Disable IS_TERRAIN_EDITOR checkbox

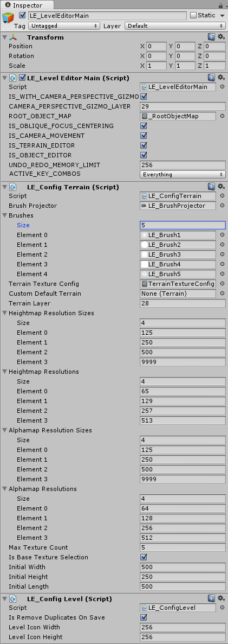(144, 145)
